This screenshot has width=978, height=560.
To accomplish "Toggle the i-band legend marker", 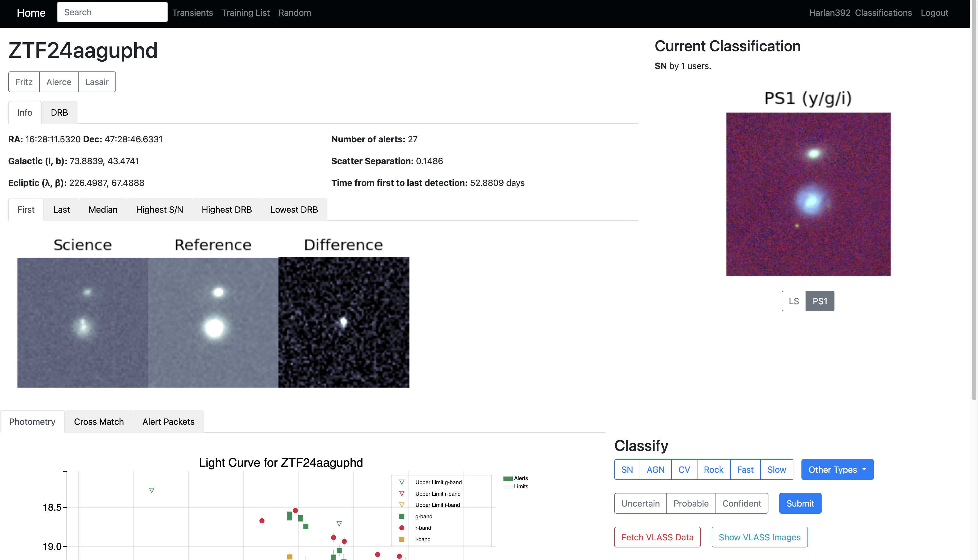I will pos(401,539).
